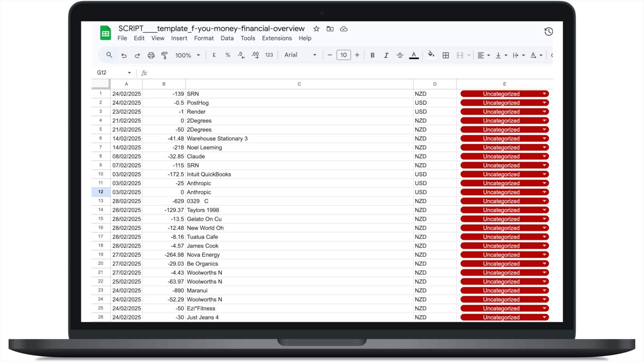Click the undo arrow icon
The height and width of the screenshot is (362, 644).
(124, 55)
